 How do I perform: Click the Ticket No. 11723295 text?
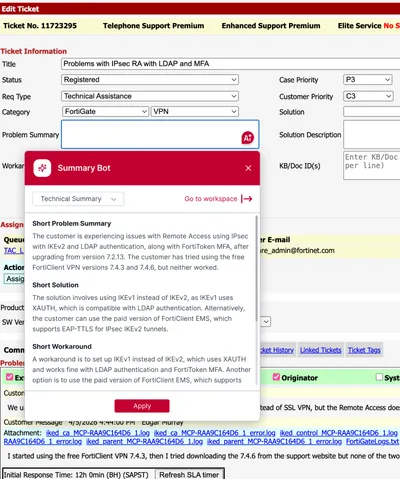click(40, 26)
